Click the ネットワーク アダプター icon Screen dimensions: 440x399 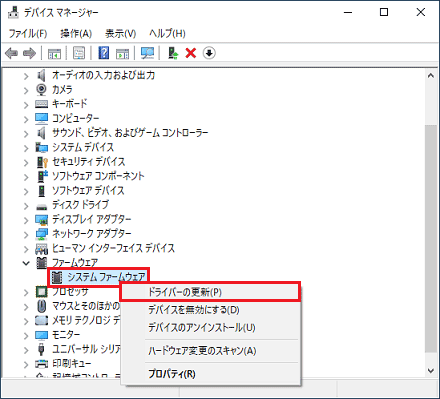tap(41, 234)
